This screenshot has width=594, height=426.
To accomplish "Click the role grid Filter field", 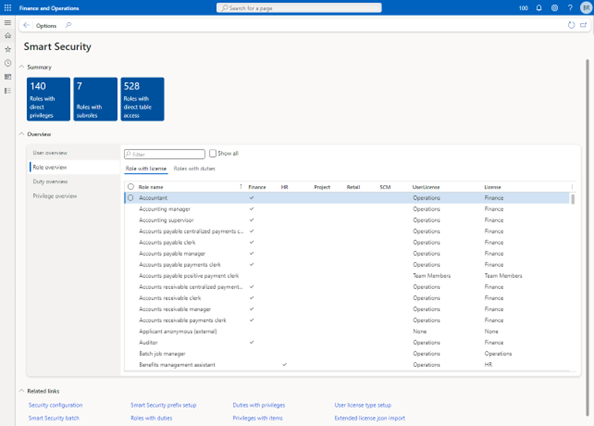I will tap(164, 154).
